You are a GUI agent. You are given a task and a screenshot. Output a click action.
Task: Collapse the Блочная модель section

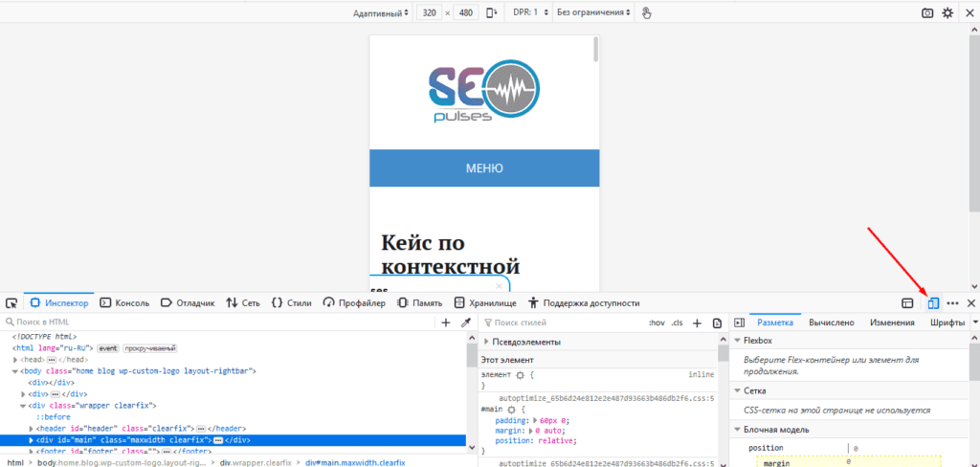click(737, 430)
